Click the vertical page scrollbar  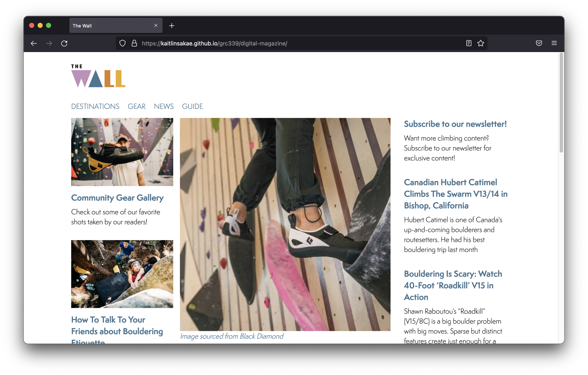click(x=561, y=103)
